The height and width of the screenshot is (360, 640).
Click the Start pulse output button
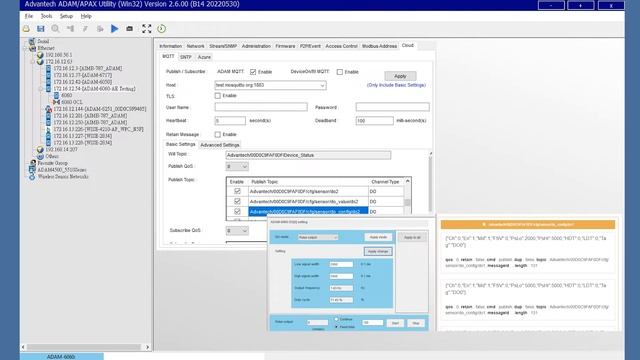point(395,323)
